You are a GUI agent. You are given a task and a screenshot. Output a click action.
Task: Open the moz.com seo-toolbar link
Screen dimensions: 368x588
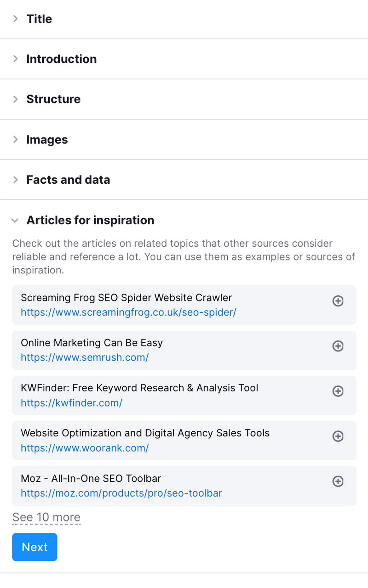pyautogui.click(x=121, y=493)
